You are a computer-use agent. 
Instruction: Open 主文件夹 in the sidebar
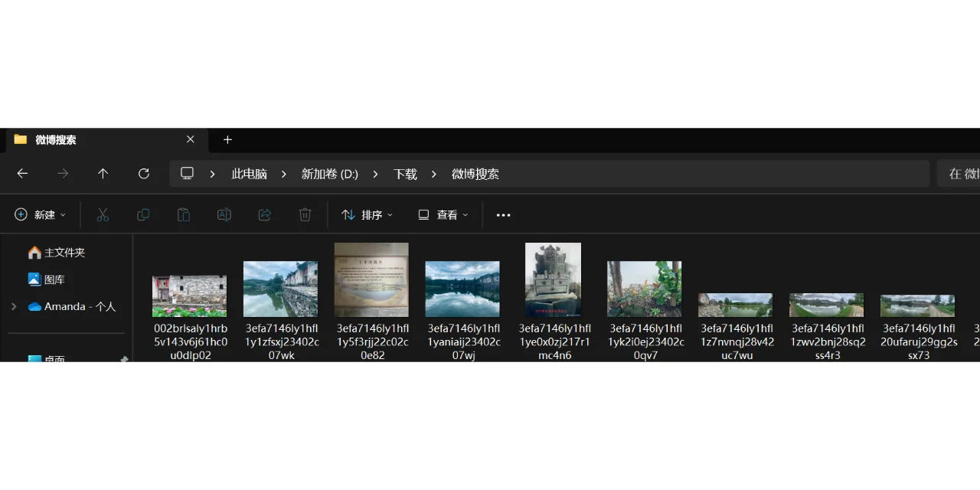[57, 252]
